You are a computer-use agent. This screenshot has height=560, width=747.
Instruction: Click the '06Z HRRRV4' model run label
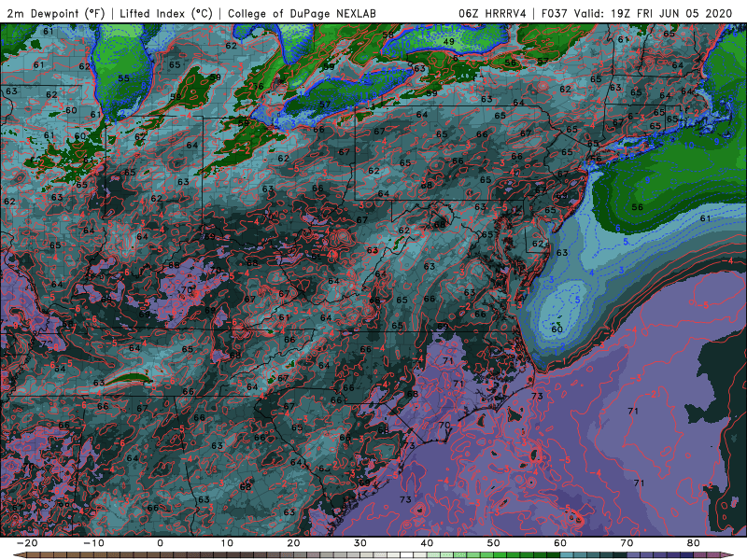point(493,13)
